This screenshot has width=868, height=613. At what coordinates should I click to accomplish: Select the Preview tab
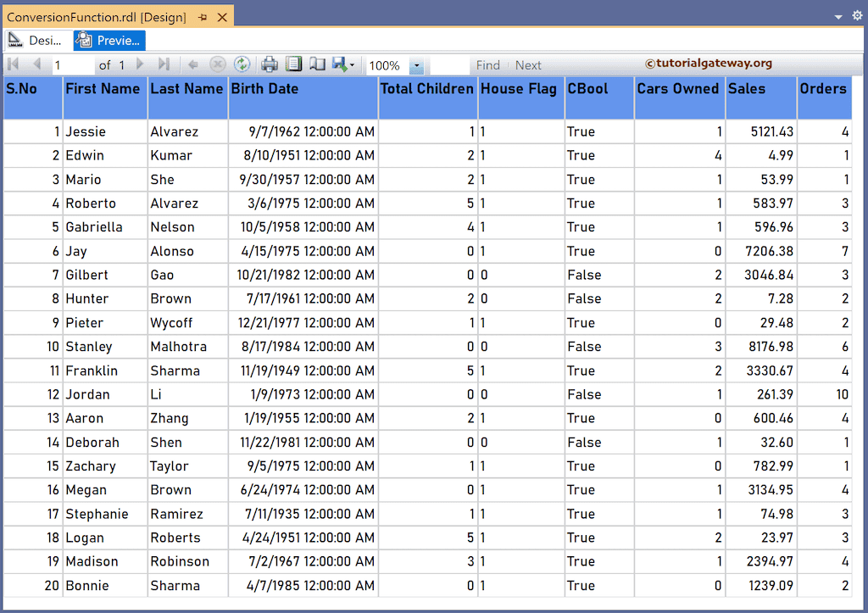[x=108, y=40]
